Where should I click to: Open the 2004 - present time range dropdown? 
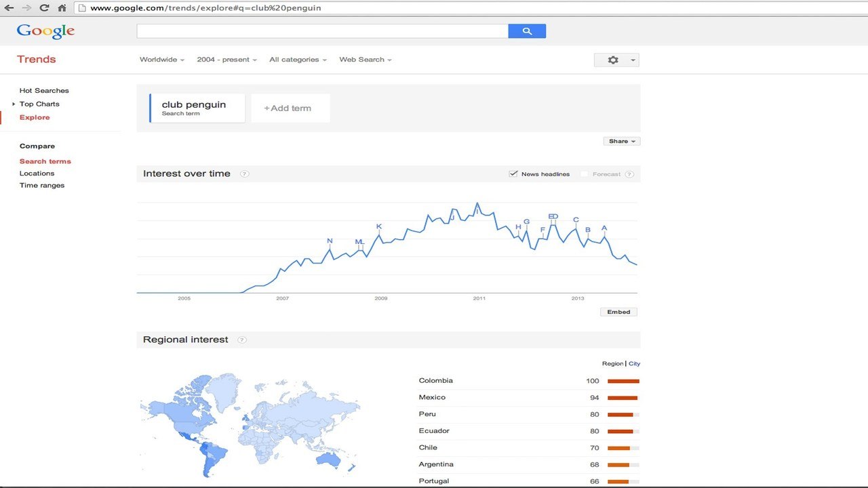click(226, 60)
